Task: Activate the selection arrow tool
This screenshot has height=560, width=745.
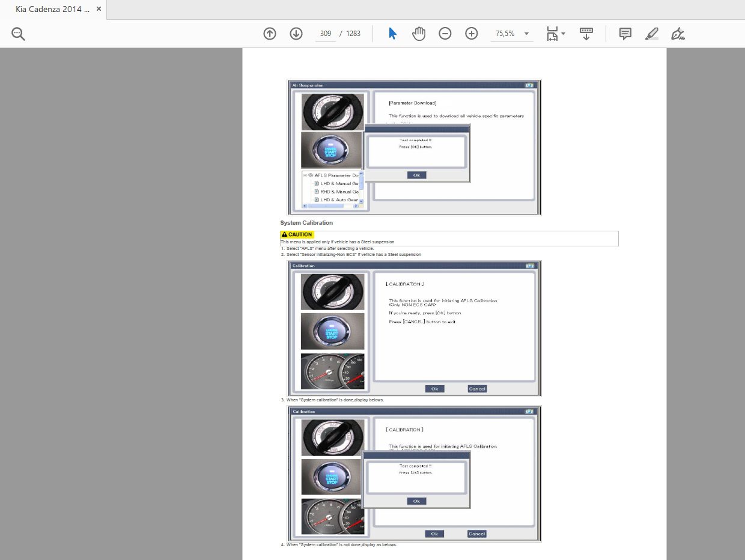Action: [x=392, y=34]
